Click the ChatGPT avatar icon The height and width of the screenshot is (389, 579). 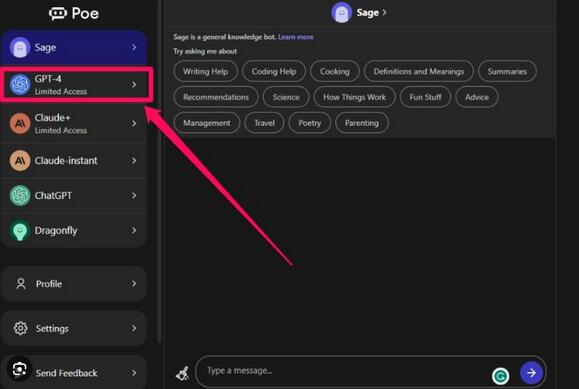click(x=20, y=195)
